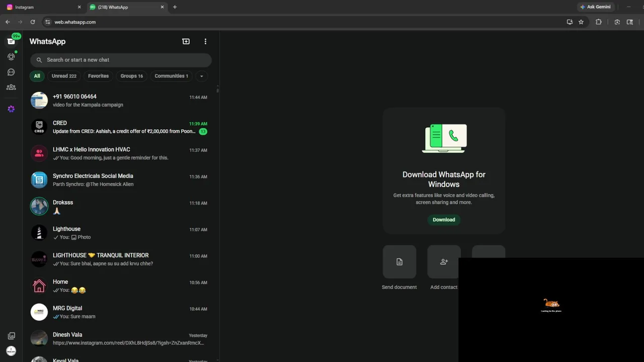Click 'Parth Synchro: @The Homesick Alien' preview
This screenshot has width=644, height=362.
(93, 185)
